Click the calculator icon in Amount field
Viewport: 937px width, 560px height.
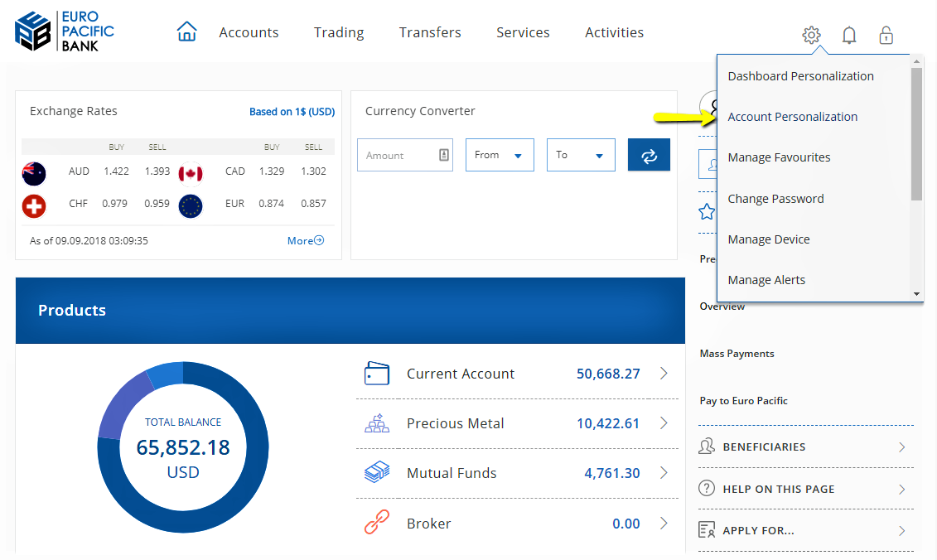click(443, 155)
